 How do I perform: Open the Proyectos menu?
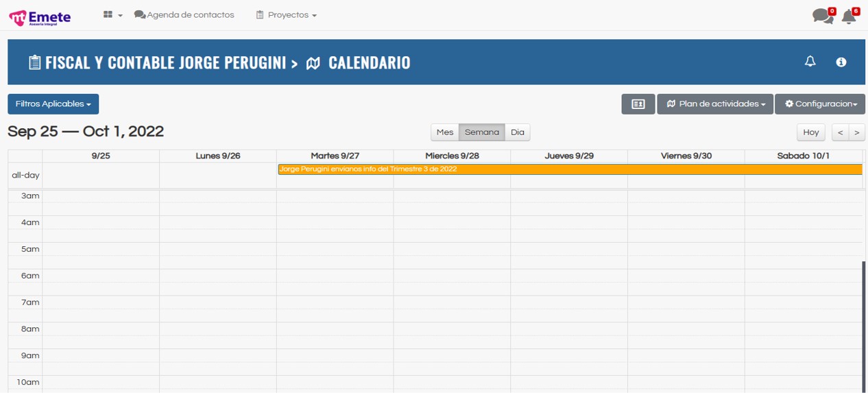pos(286,15)
